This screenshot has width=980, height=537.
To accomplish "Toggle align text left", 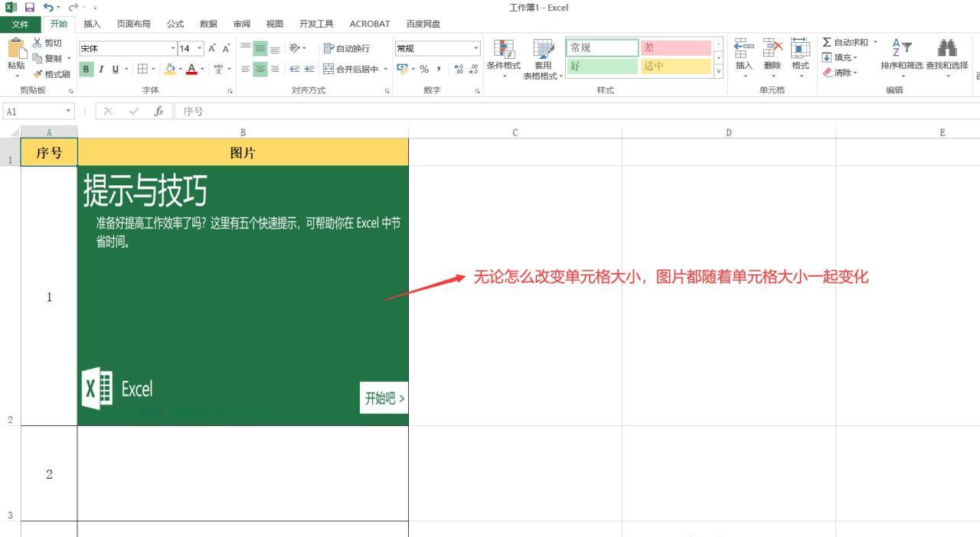I will pyautogui.click(x=246, y=69).
